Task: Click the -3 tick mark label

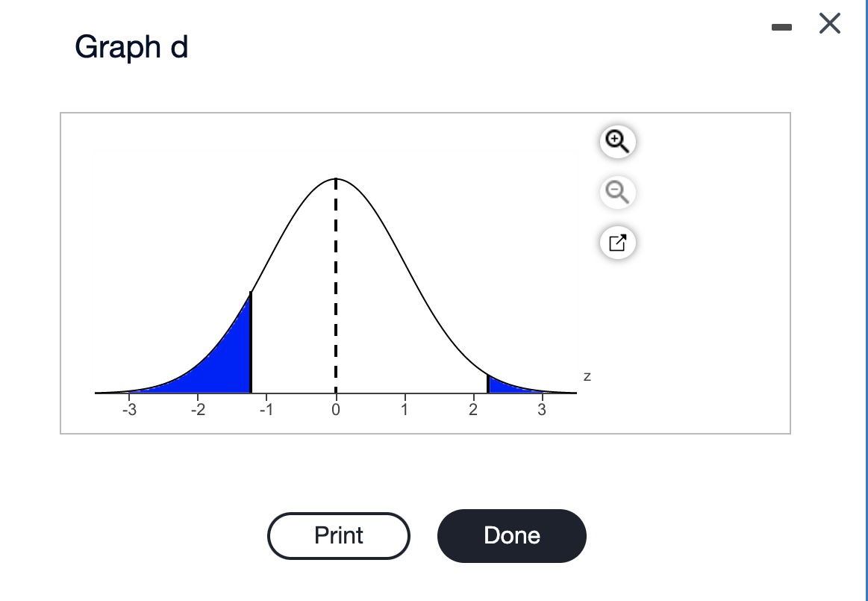Action: (129, 409)
